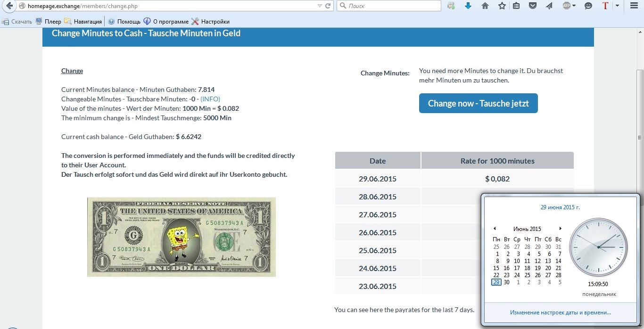This screenshot has height=329, width=644.
Task: Expand the ABP dropdown arrow
Action: pyautogui.click(x=574, y=6)
